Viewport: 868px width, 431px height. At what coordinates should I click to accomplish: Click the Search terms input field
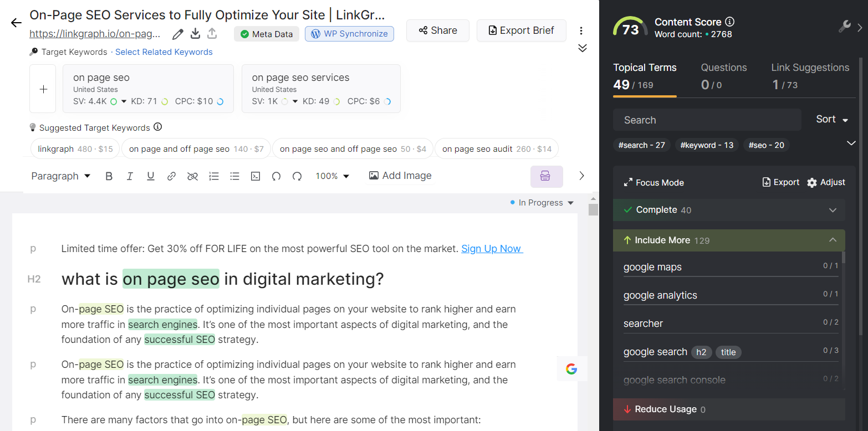click(x=707, y=120)
